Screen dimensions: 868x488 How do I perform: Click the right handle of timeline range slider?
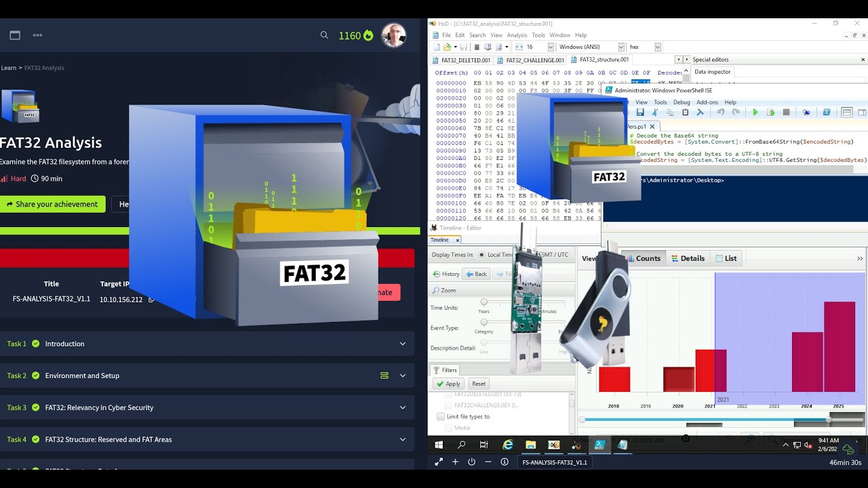[x=829, y=420]
